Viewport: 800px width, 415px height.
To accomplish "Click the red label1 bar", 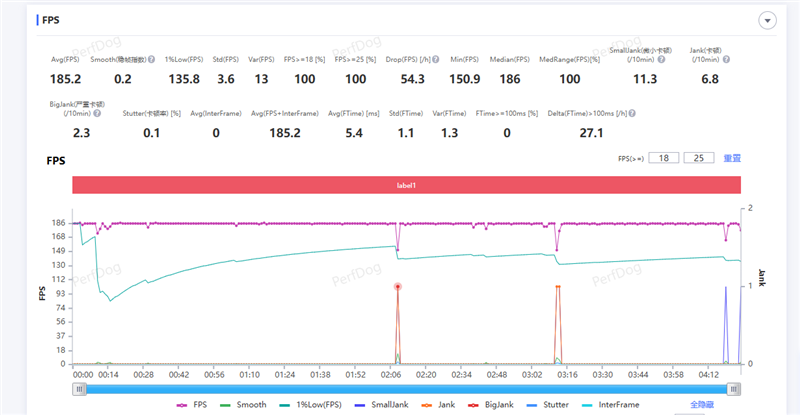I will tap(406, 185).
